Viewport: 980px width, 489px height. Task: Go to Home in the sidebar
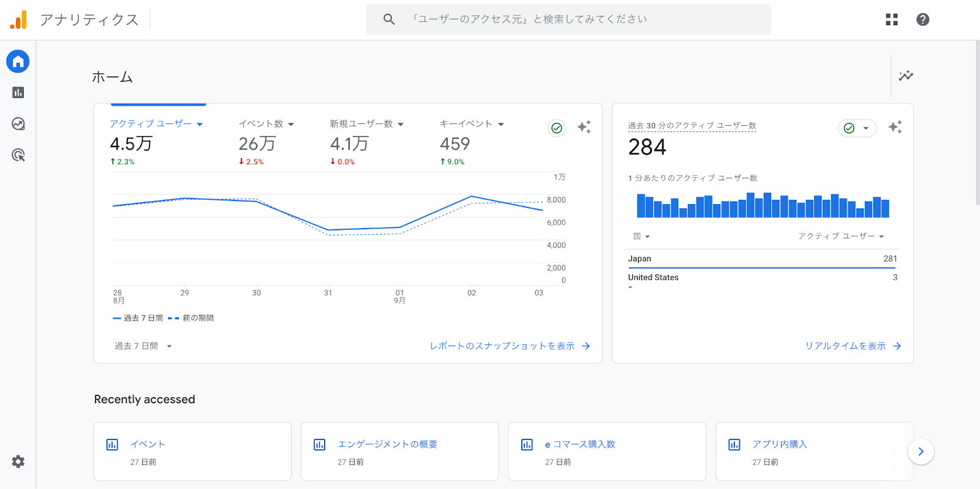(x=18, y=61)
